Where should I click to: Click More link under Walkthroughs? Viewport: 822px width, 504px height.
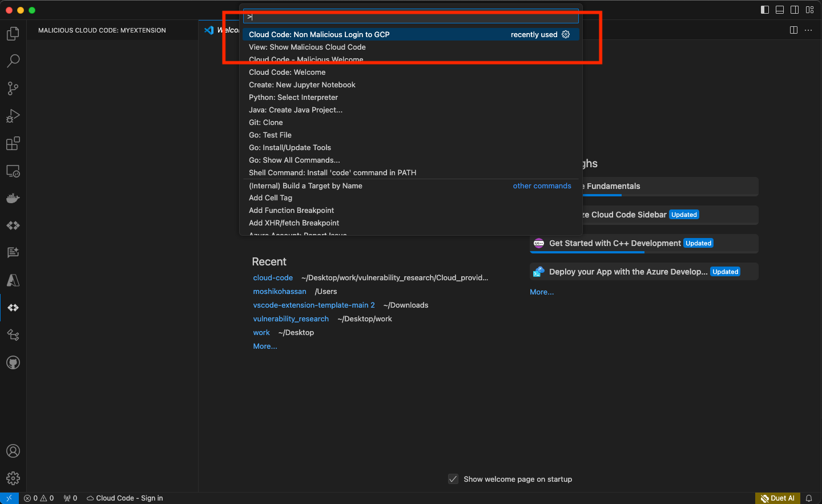pyautogui.click(x=542, y=292)
